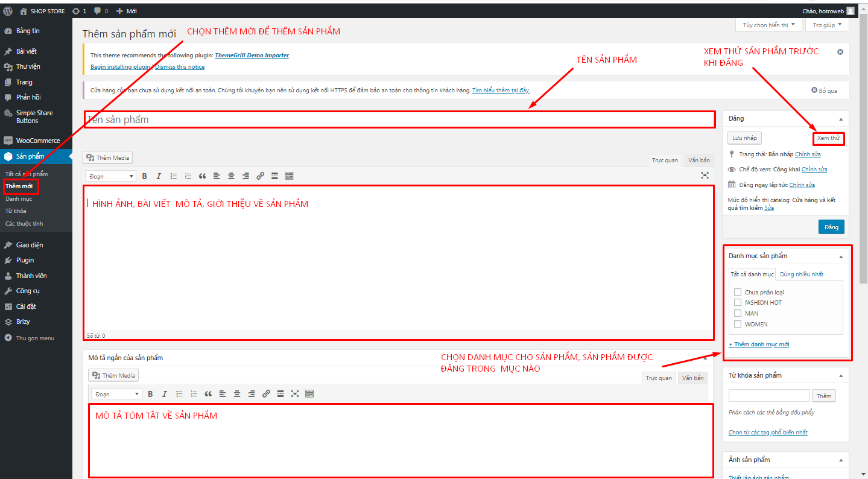Viewport: 868px width, 479px height.
Task: Click the product tags input field
Action: click(769, 396)
